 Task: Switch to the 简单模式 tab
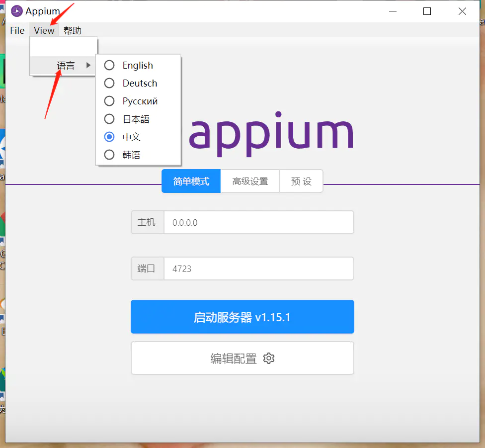[191, 181]
